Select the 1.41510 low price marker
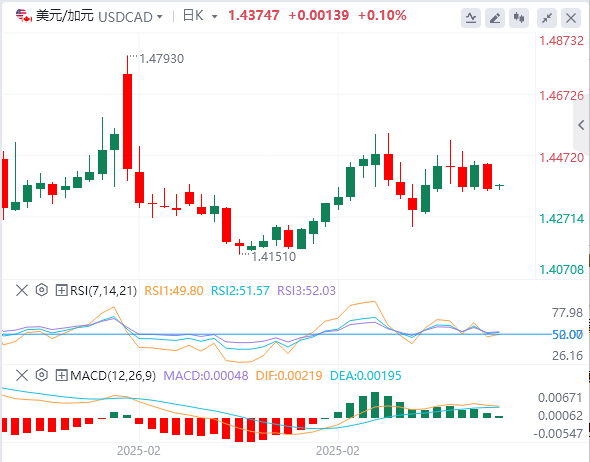The image size is (590, 462). pyautogui.click(x=274, y=257)
